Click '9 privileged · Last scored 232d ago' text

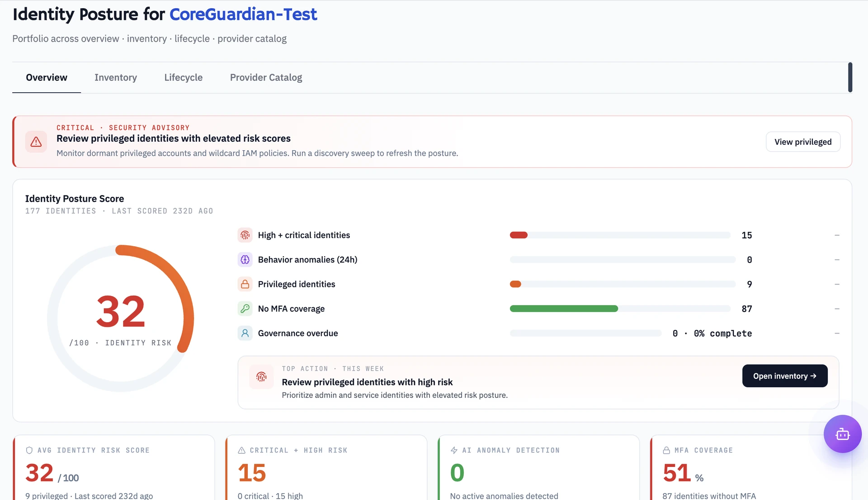click(89, 496)
